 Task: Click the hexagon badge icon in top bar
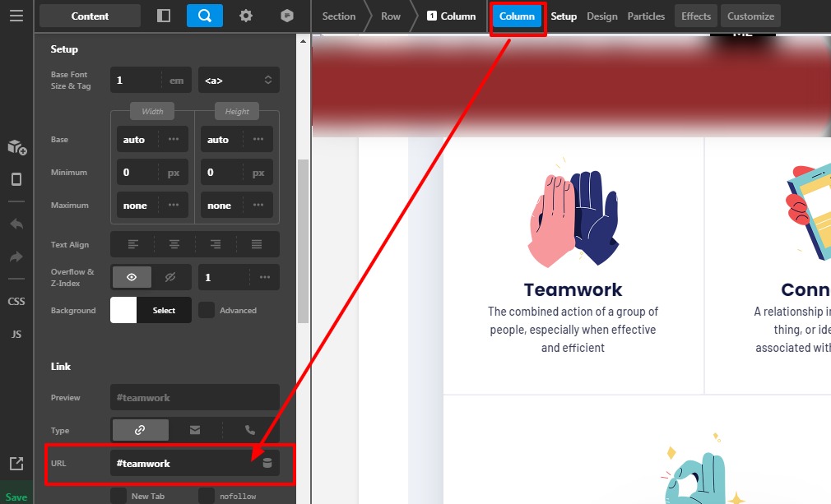(286, 16)
